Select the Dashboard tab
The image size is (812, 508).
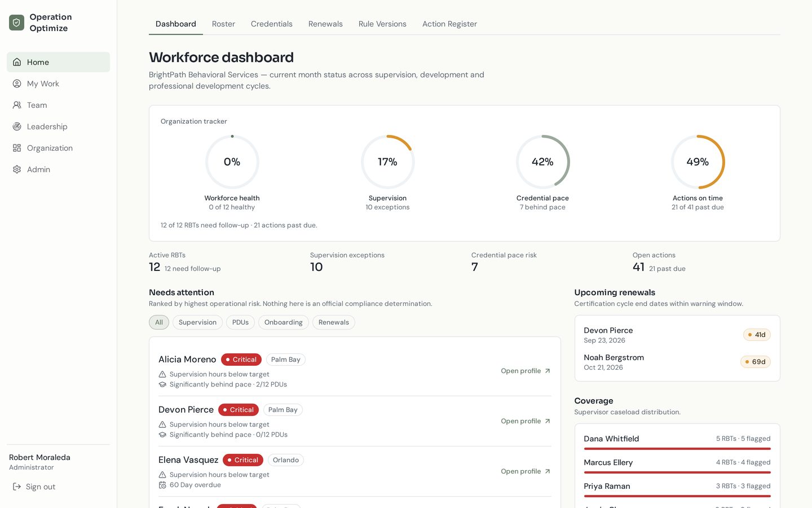coord(176,24)
